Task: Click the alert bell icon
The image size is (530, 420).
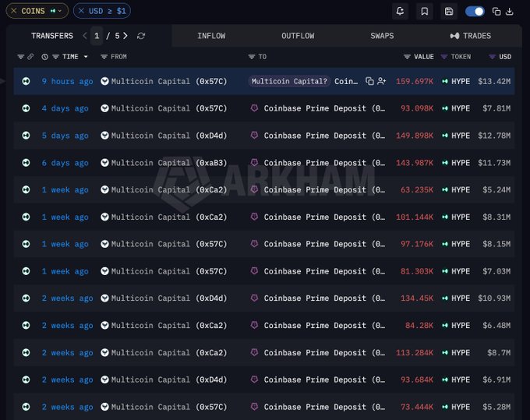Action: 400,11
